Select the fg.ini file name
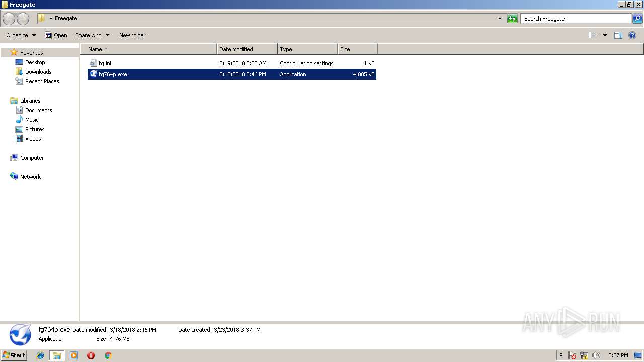 point(105,63)
